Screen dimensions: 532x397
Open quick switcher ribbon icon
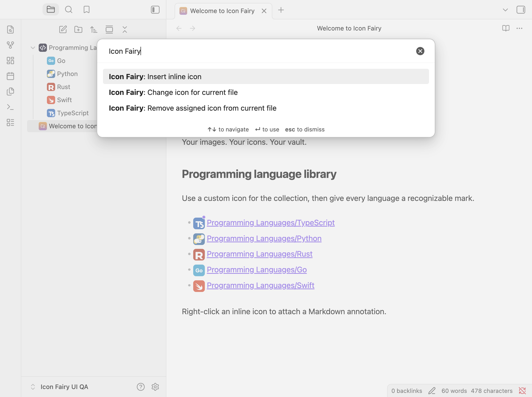pyautogui.click(x=10, y=30)
